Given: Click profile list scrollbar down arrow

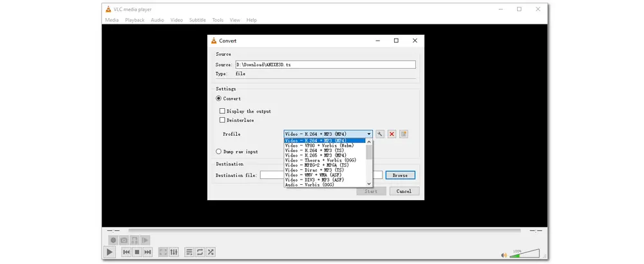Looking at the screenshot, I should click(369, 184).
